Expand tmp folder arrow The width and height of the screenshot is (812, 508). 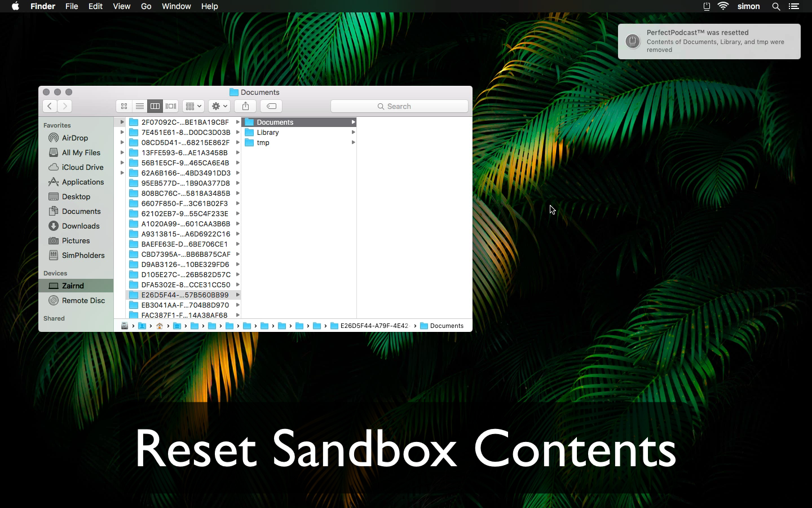353,142
